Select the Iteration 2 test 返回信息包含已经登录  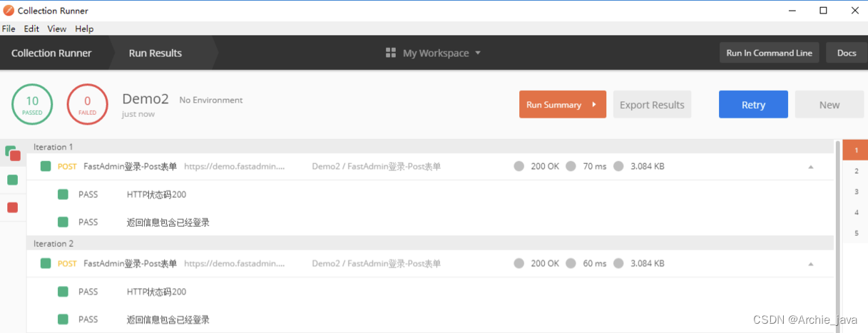(168, 319)
